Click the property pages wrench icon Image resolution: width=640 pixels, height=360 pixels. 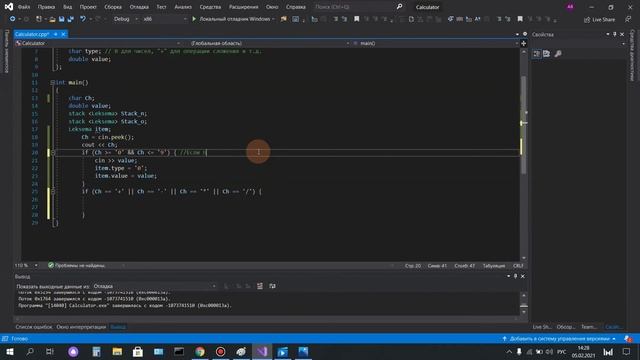click(x=558, y=54)
